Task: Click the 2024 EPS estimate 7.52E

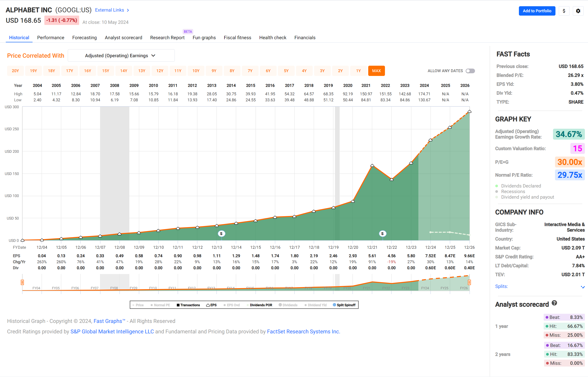Action: (x=430, y=256)
